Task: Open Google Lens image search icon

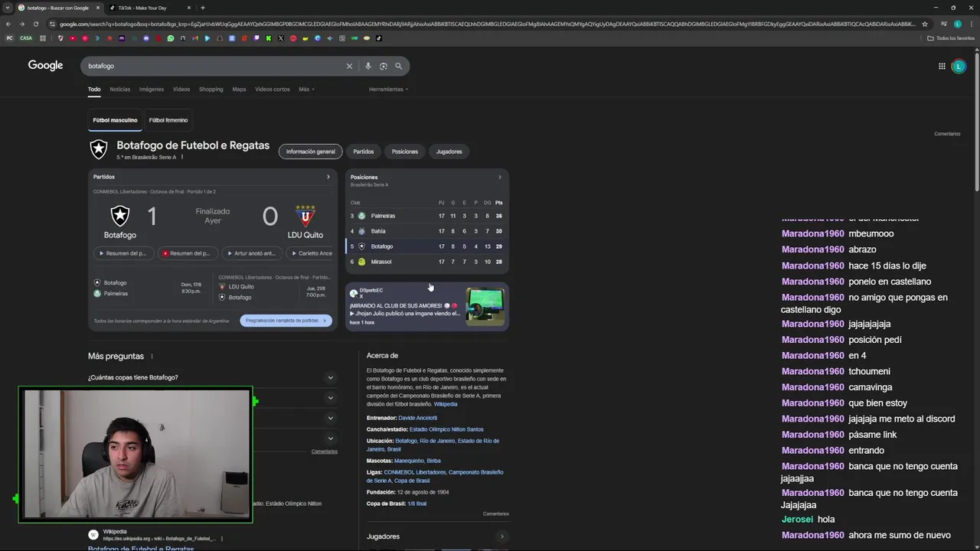Action: coord(384,66)
